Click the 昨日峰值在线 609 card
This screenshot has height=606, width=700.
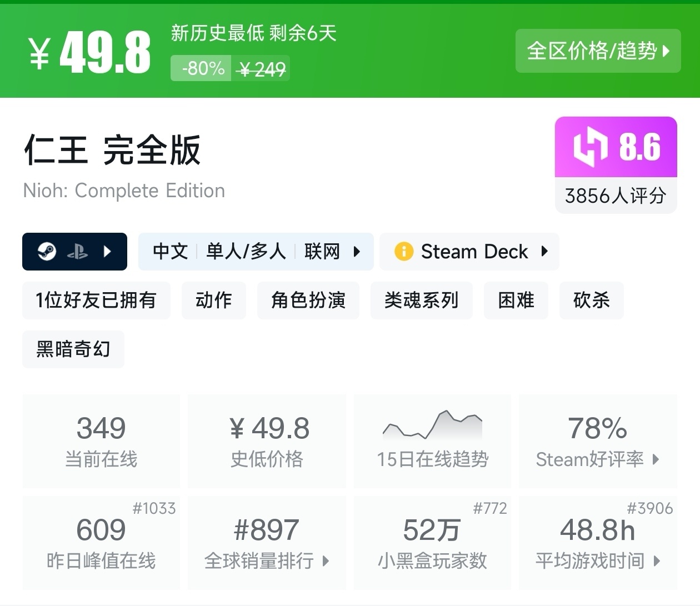click(101, 543)
